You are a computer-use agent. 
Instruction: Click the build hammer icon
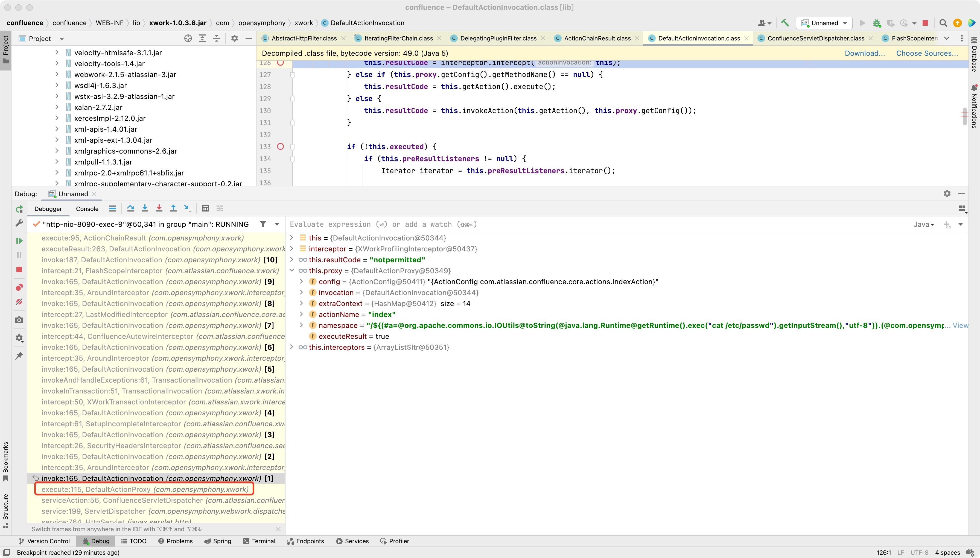[x=785, y=23]
